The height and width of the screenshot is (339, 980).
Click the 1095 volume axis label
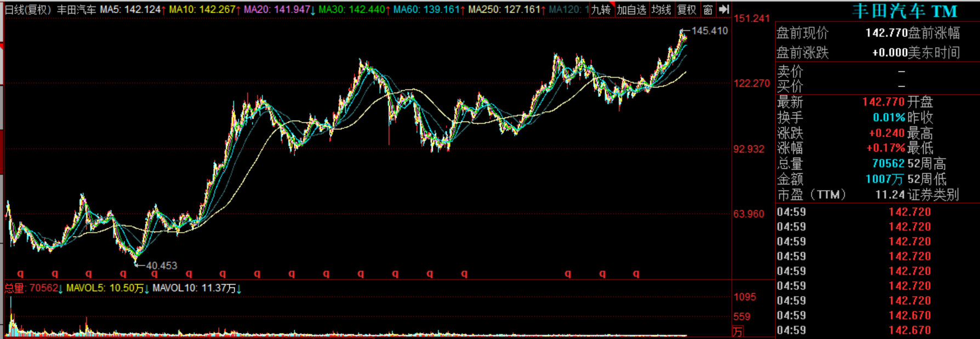click(x=745, y=297)
